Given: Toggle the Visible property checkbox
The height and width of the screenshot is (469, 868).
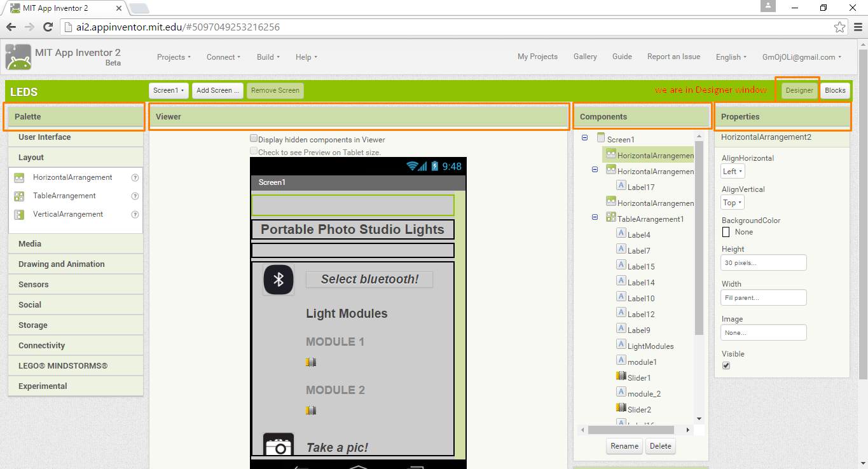Looking at the screenshot, I should pyautogui.click(x=726, y=365).
